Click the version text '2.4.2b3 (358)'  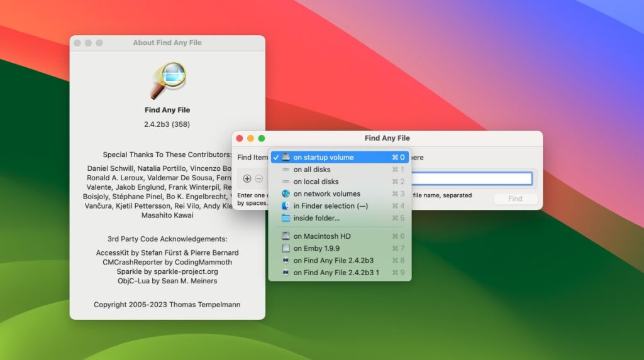[x=167, y=124]
